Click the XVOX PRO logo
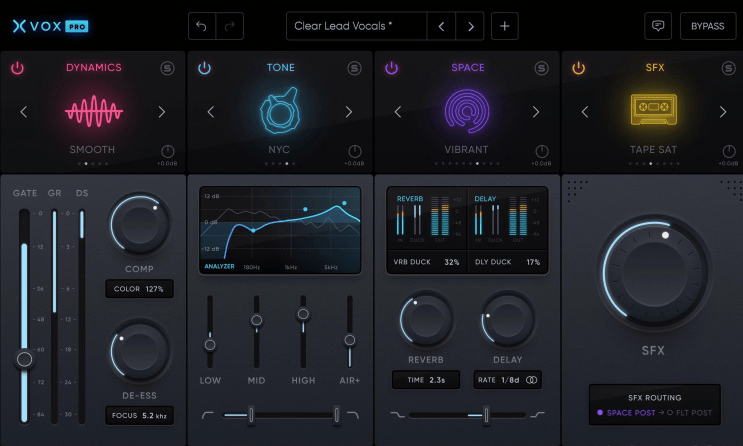The image size is (743, 446). pyautogui.click(x=50, y=26)
